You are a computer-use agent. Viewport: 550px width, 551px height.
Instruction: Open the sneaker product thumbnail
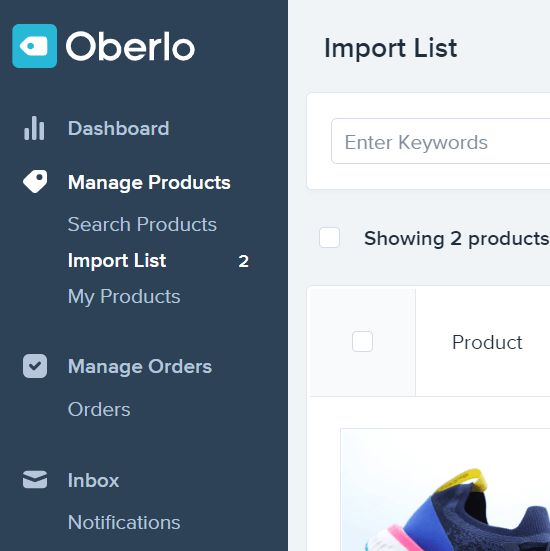(x=445, y=490)
